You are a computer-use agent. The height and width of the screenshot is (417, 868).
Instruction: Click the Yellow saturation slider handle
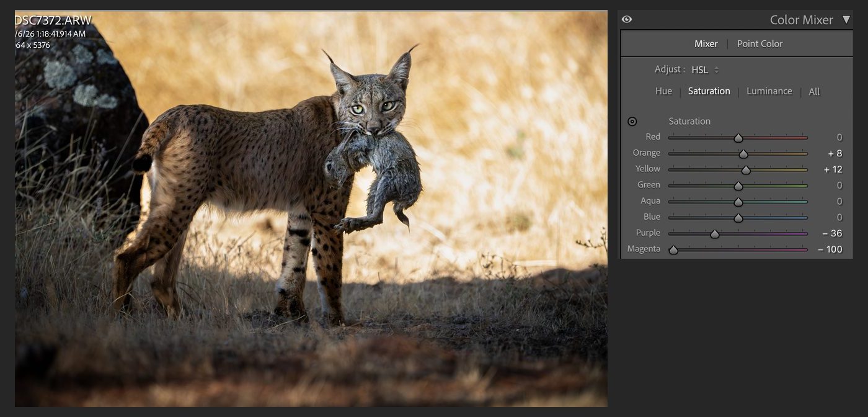tap(746, 170)
